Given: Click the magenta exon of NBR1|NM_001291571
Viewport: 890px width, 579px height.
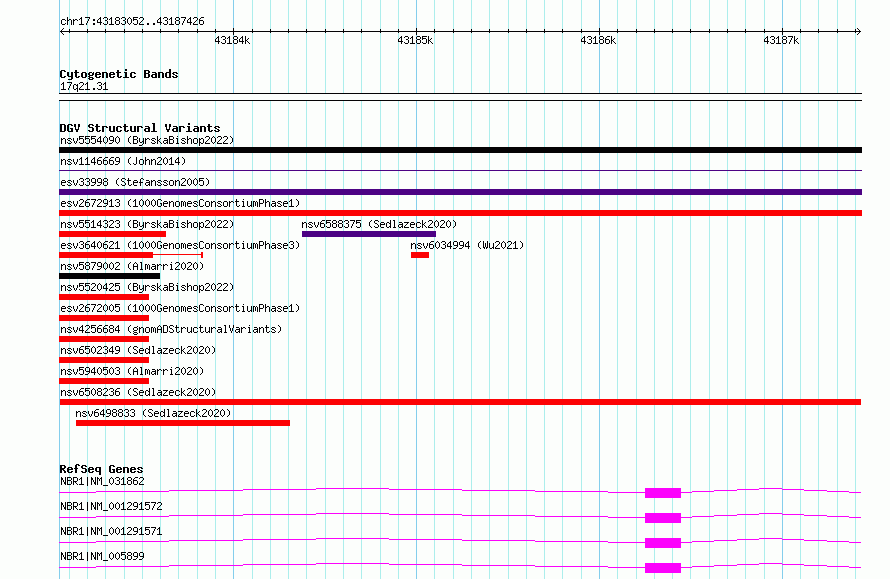Looking at the screenshot, I should 663,543.
